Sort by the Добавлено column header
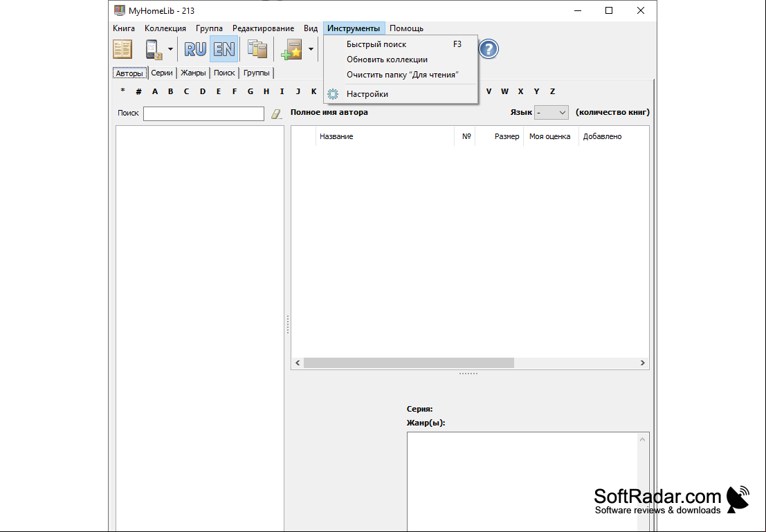Image resolution: width=766 pixels, height=532 pixels. 614,136
